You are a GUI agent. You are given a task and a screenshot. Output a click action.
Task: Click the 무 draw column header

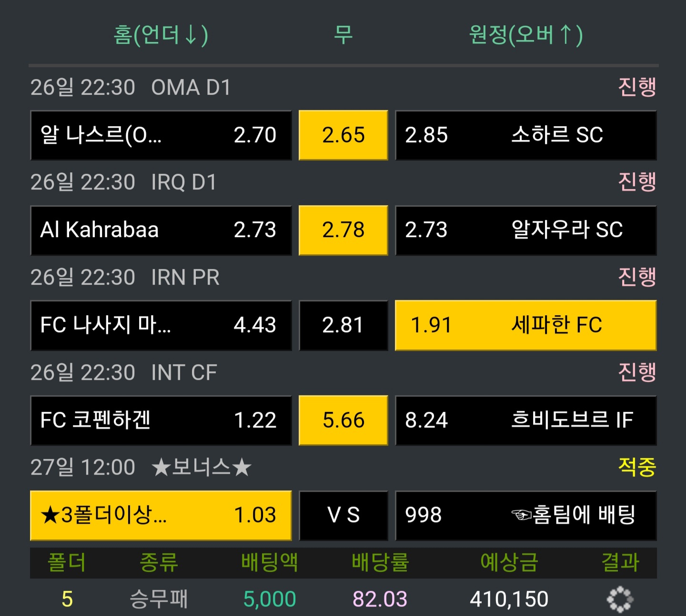[x=343, y=35]
